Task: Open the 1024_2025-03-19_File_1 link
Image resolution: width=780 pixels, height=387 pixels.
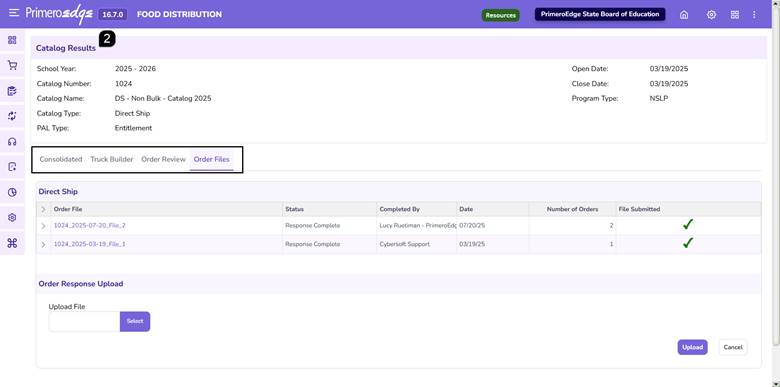Action: coord(90,244)
